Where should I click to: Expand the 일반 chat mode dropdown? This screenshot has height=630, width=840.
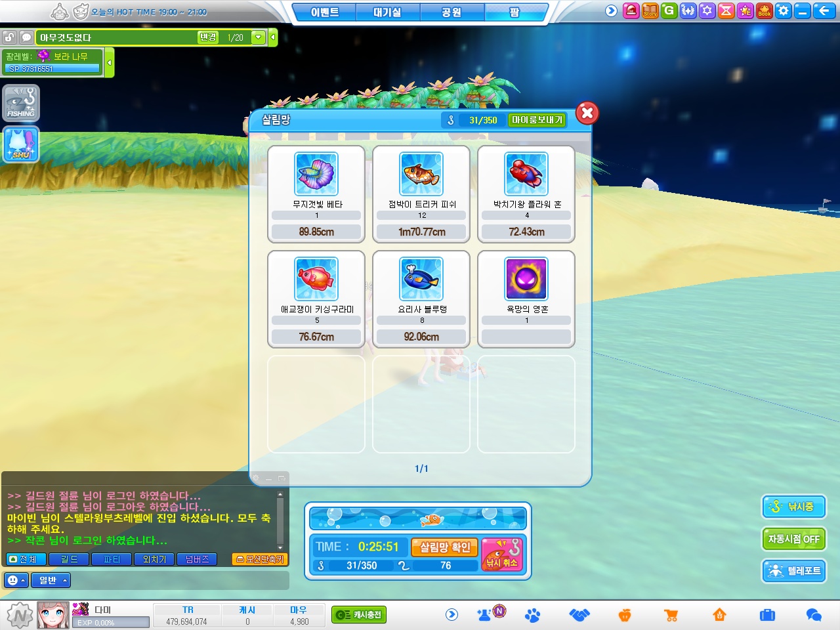pos(51,580)
